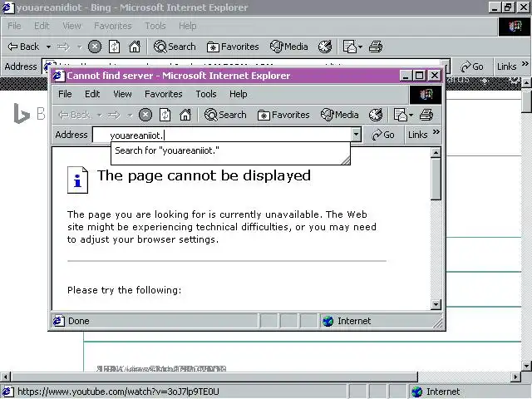Click Internet zone globe in front status bar
Screen dimensions: 532x399
[328, 321]
